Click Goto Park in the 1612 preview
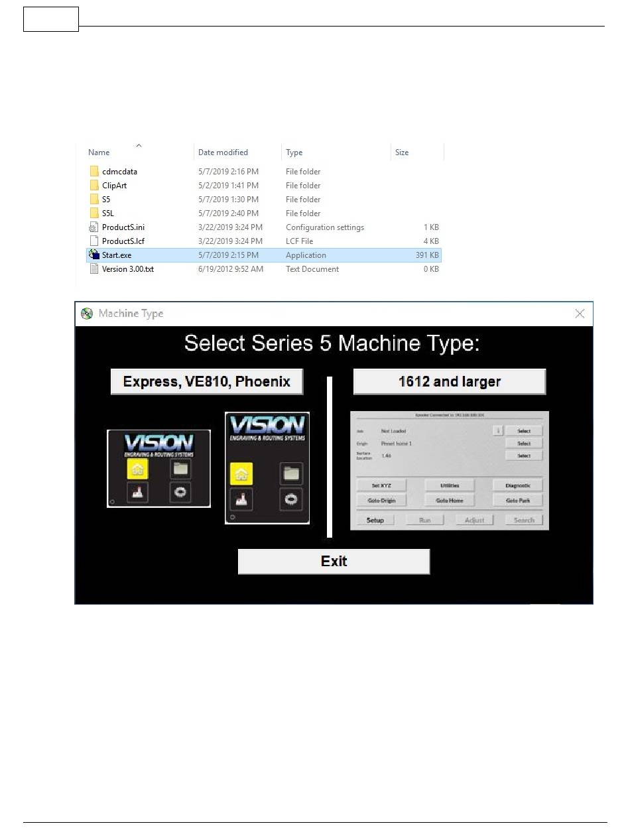 point(518,501)
